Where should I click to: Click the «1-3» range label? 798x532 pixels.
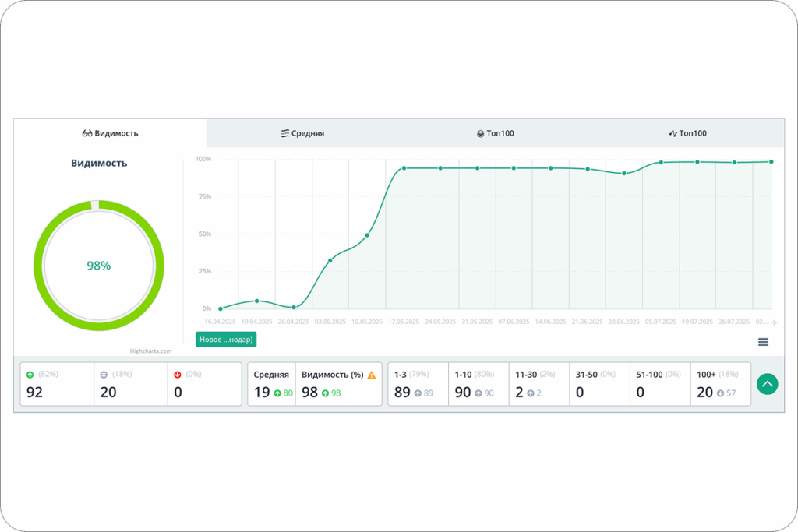(400, 375)
